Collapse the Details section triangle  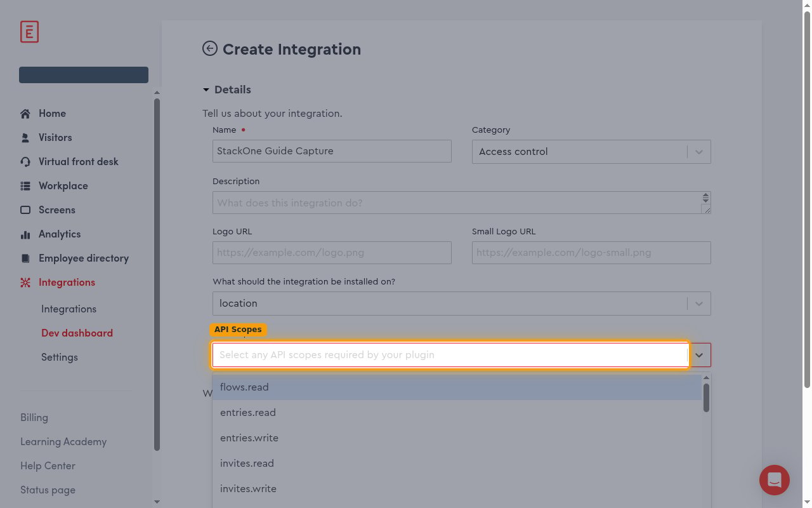206,90
